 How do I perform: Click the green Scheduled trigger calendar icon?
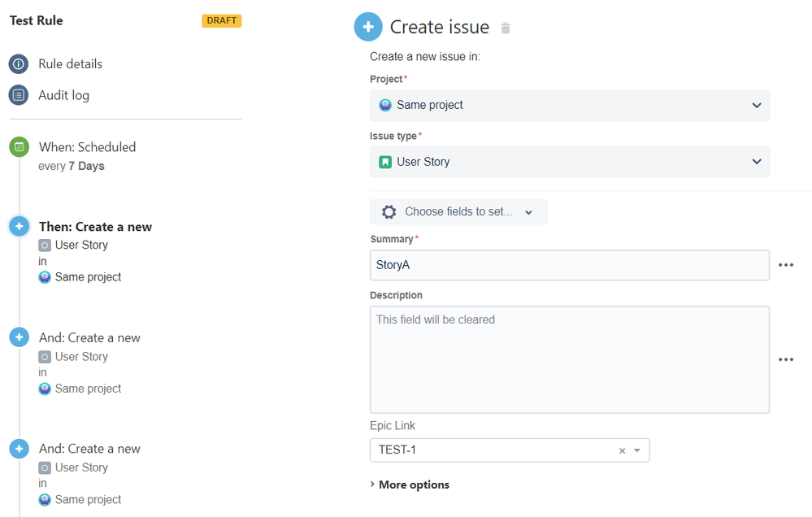(x=19, y=147)
